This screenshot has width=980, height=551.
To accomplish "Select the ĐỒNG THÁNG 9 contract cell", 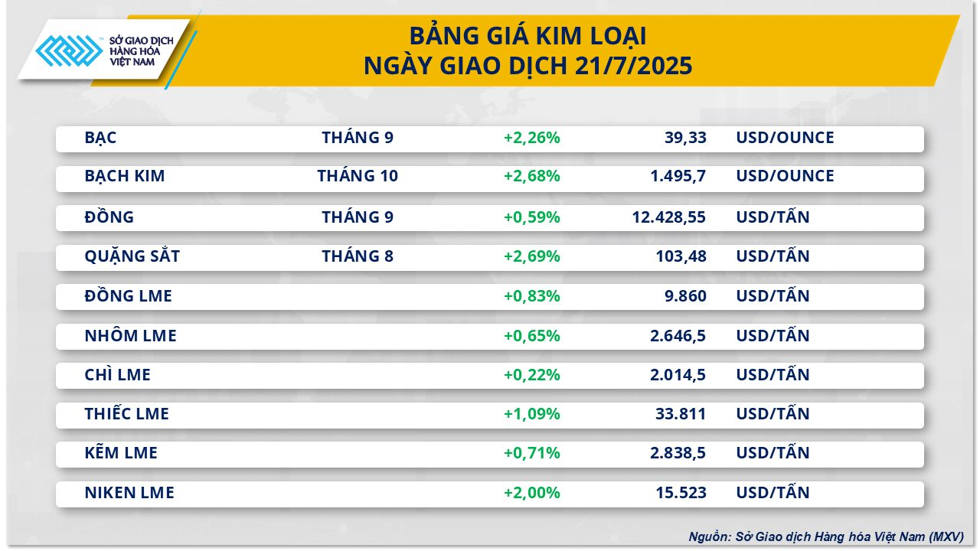I will [358, 217].
